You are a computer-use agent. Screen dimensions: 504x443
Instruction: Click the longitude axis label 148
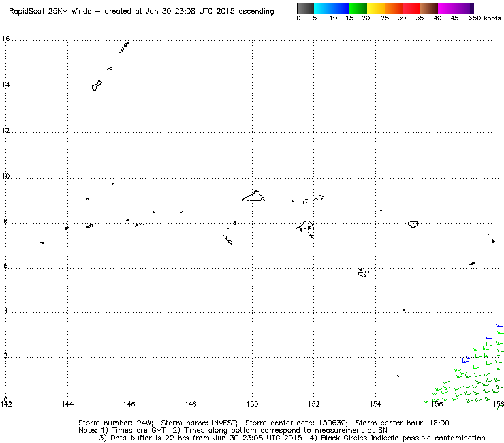point(191,404)
